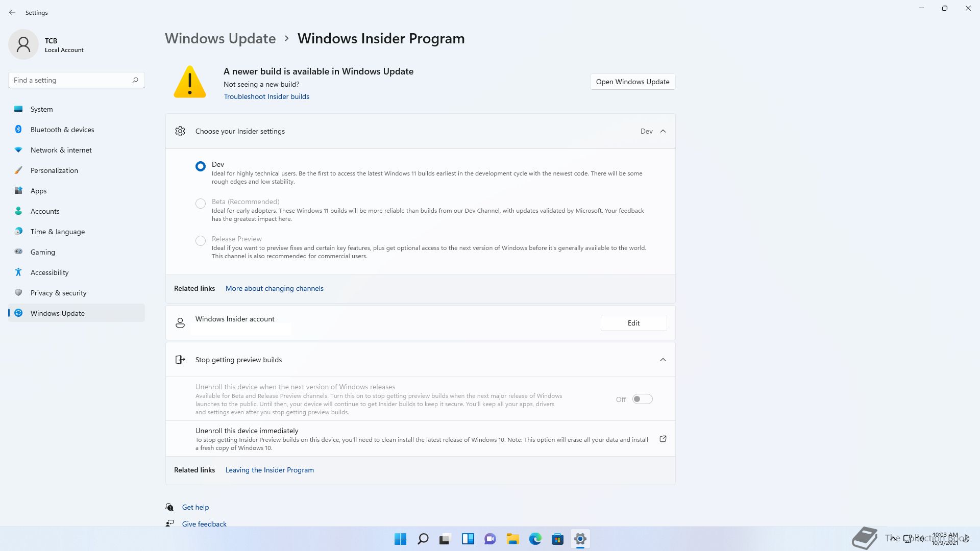Click Windows Update breadcrumb

point(220,38)
